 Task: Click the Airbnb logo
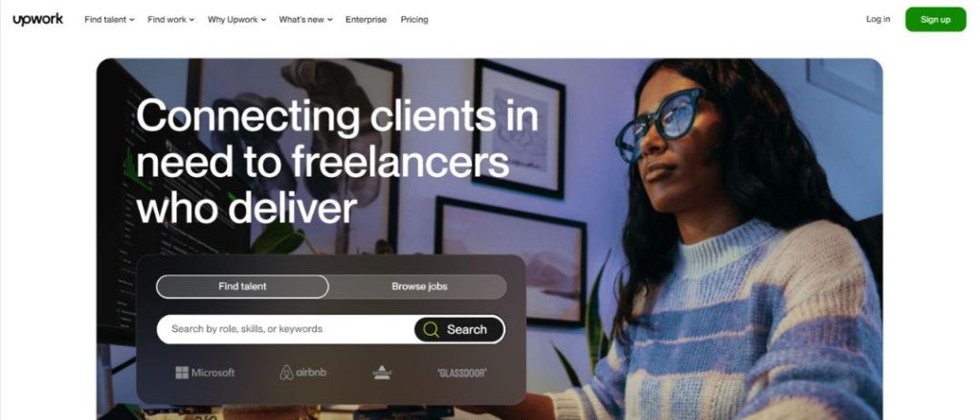[303, 372]
